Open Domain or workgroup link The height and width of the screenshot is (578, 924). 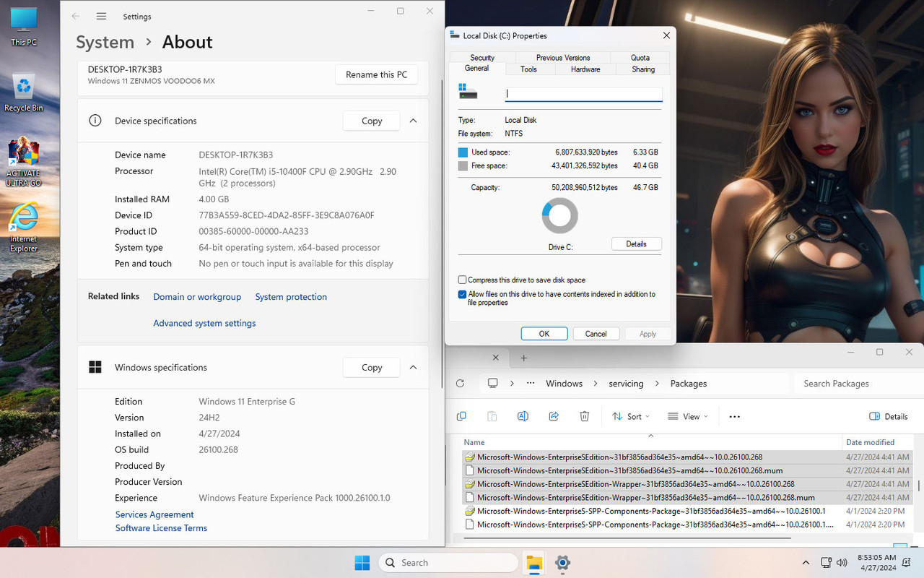click(x=197, y=297)
